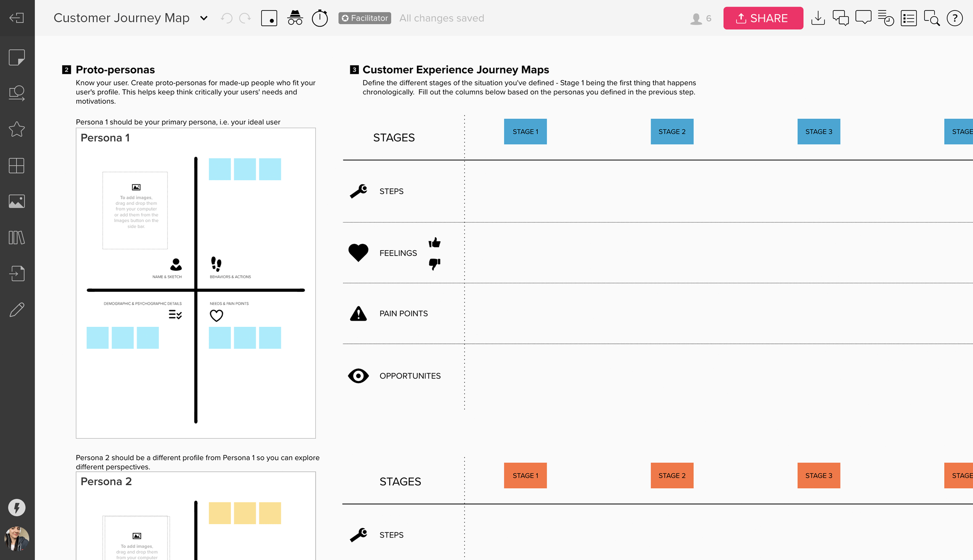973x560 pixels.
Task: Click the thumbs up feelings icon
Action: coord(434,242)
